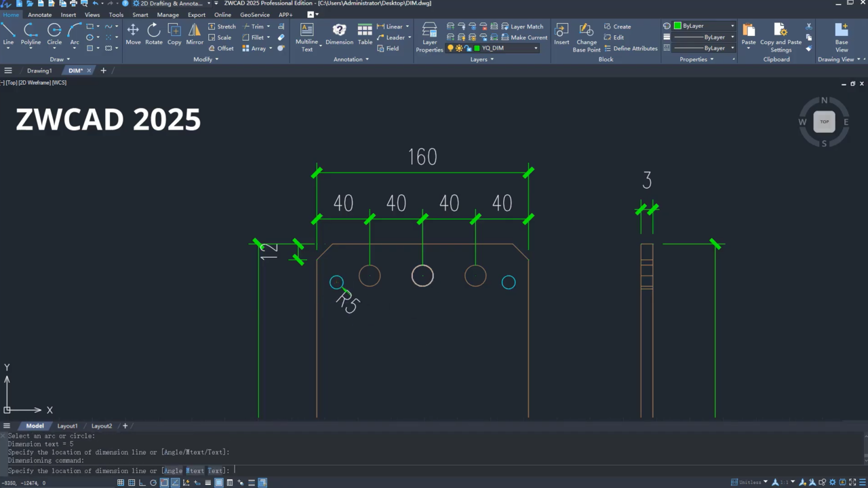Open the Views ribbon tab
The image size is (868, 488).
[x=92, y=14]
